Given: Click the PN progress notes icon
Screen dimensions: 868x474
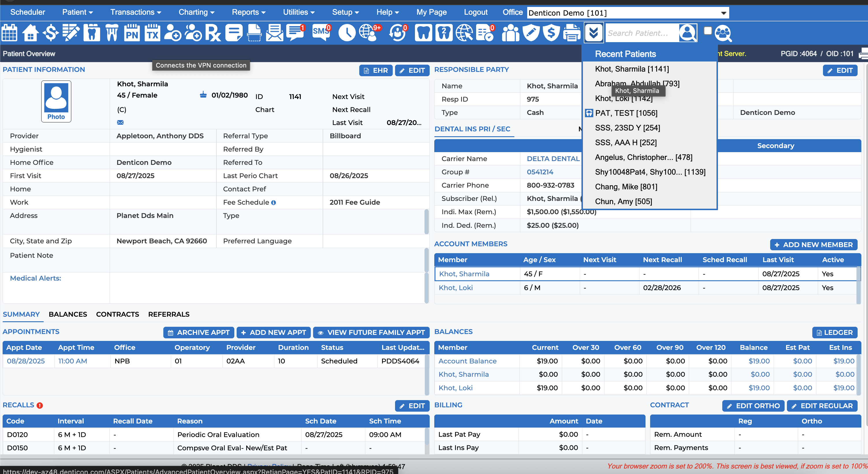Looking at the screenshot, I should 132,33.
